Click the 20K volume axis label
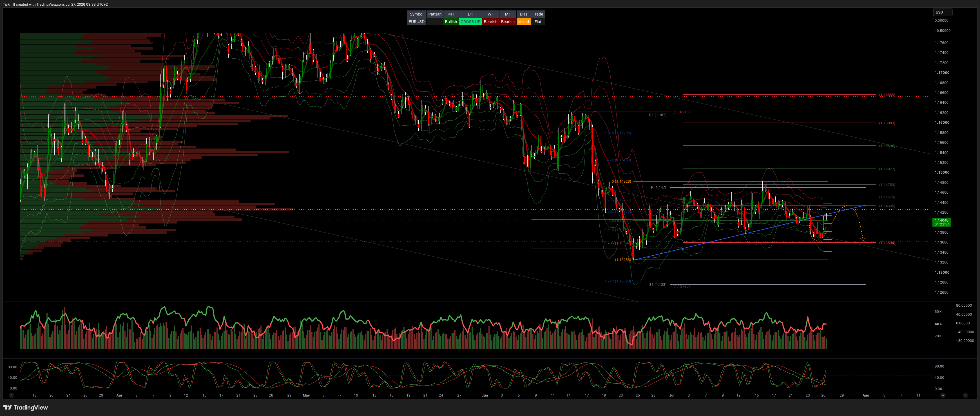 click(938, 336)
